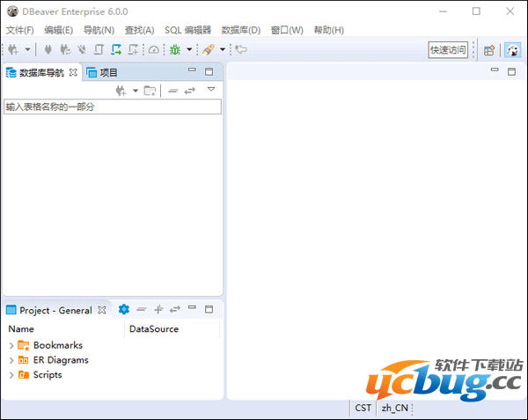Click the DBeaver application icon in title bar
Viewport: 528px width, 420px height.
[12, 11]
